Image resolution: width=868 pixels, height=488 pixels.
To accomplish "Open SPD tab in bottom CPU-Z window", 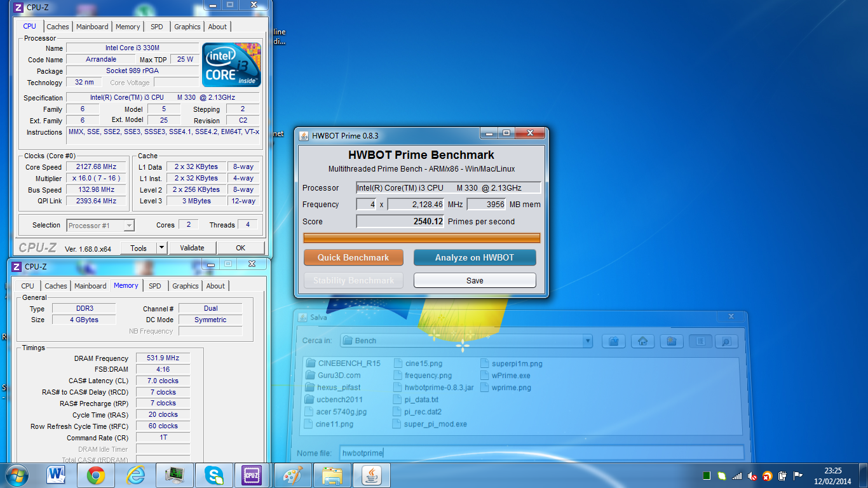I will [x=155, y=286].
